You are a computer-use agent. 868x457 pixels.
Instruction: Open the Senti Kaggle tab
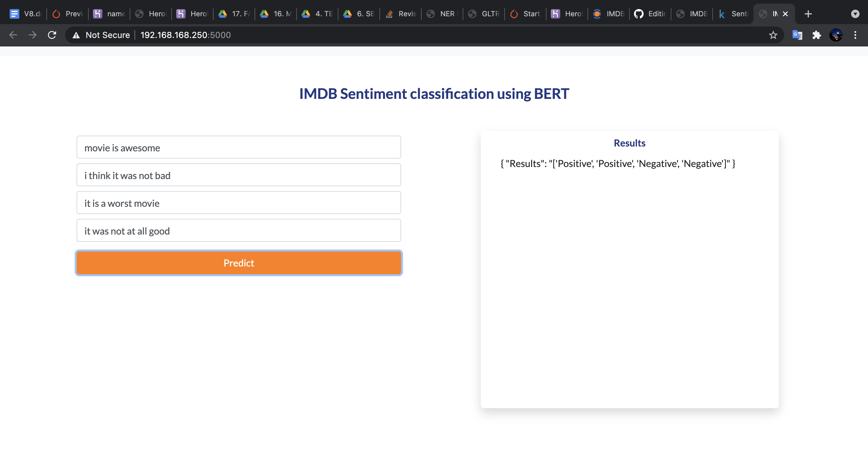coord(733,14)
